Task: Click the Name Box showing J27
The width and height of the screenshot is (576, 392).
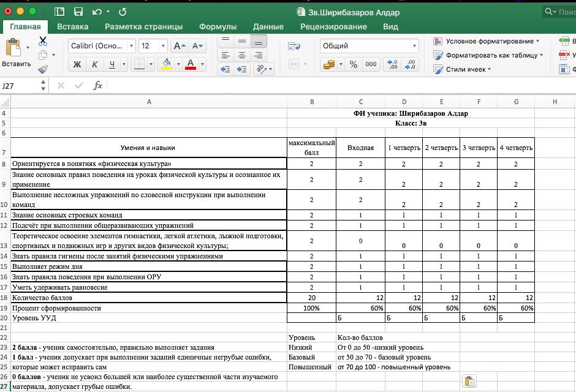Action: [x=20, y=86]
